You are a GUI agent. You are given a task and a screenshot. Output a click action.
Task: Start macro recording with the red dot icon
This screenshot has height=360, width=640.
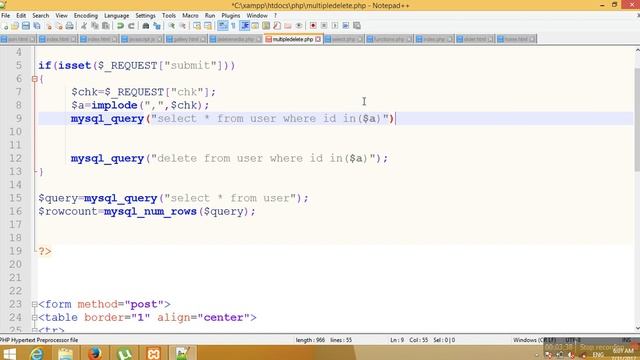(313, 26)
